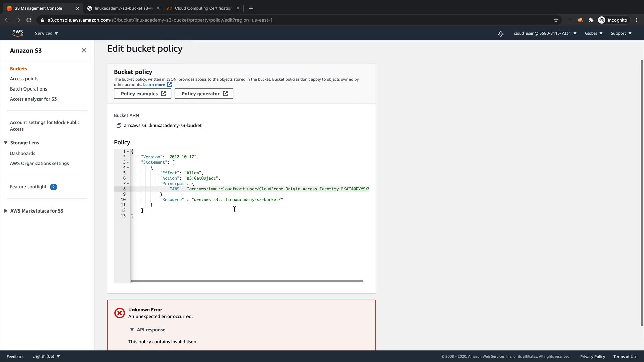Collapse the Storage Lens tree section
This screenshot has width=644, height=362.
pos(6,143)
